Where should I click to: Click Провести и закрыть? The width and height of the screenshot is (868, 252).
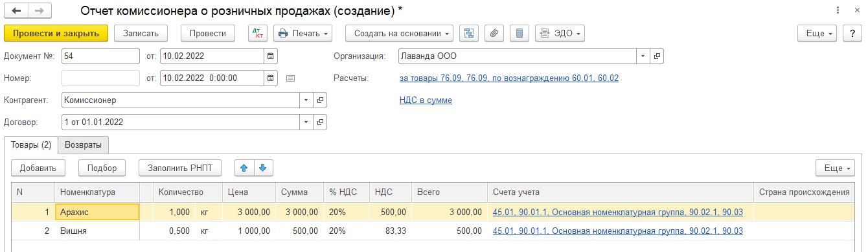coord(56,33)
